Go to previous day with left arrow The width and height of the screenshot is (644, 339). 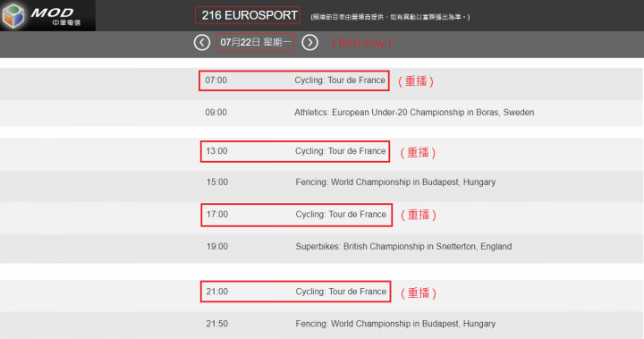[201, 42]
